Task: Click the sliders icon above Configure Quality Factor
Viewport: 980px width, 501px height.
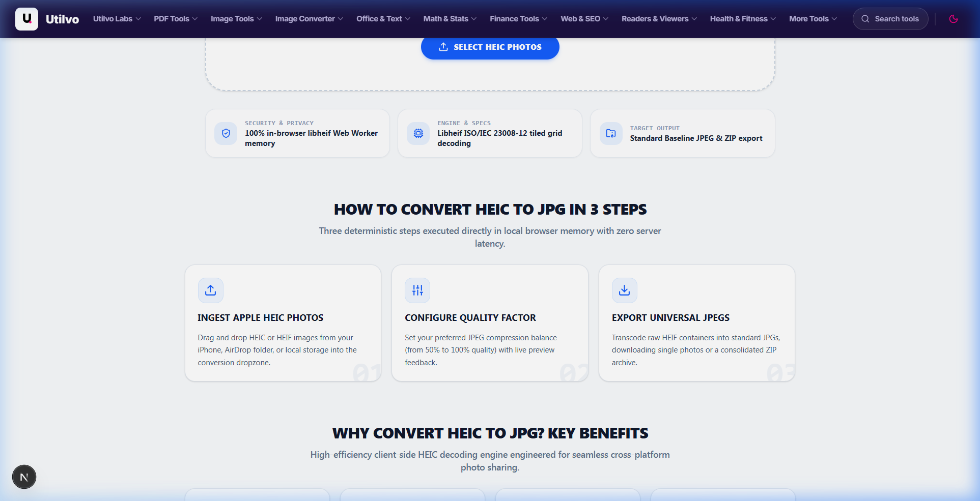Action: (x=417, y=290)
